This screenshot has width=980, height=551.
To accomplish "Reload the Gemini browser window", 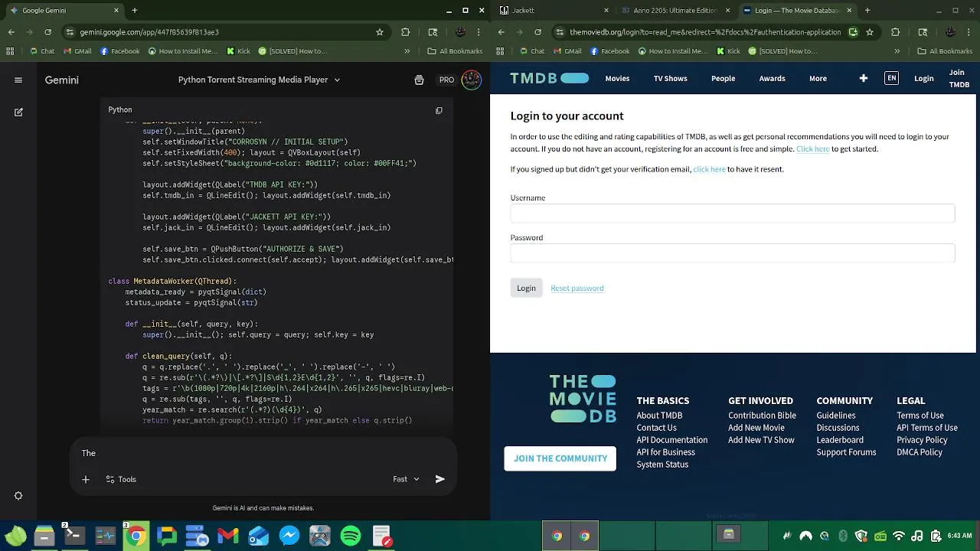I will 48,32.
